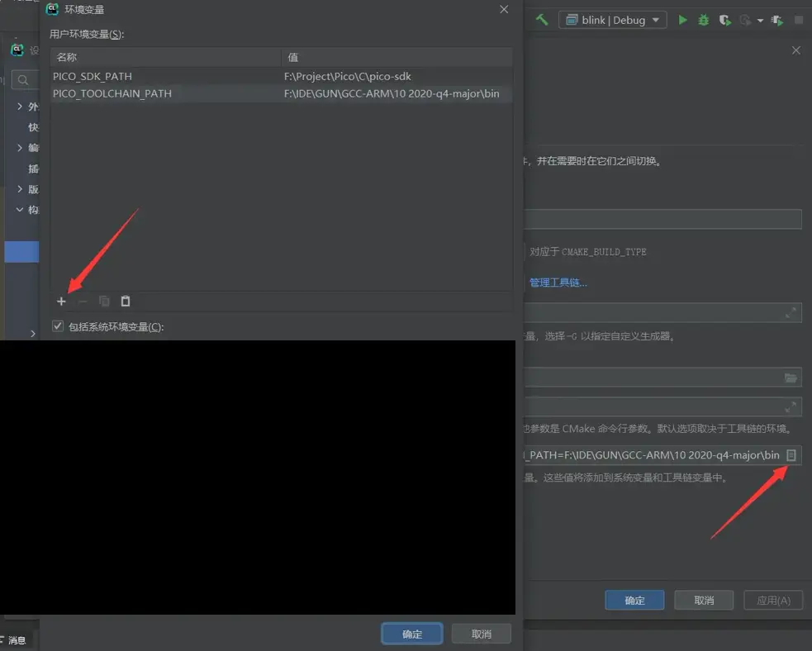Open environment variables editor icon in field
The width and height of the screenshot is (812, 651).
(x=791, y=455)
